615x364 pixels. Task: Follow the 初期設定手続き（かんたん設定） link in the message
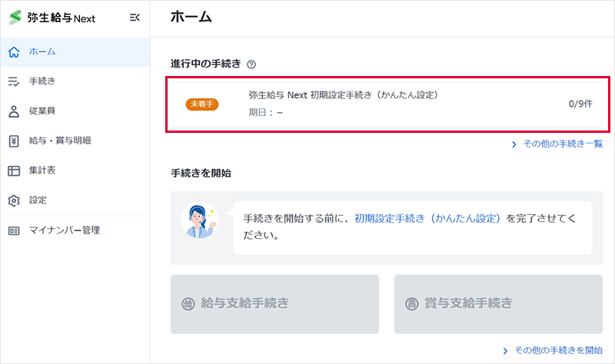click(x=427, y=219)
